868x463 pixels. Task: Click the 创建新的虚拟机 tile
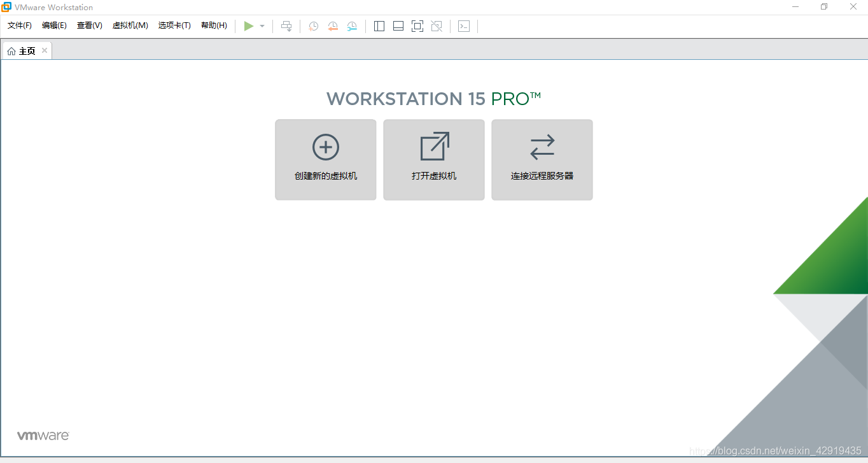click(x=326, y=160)
